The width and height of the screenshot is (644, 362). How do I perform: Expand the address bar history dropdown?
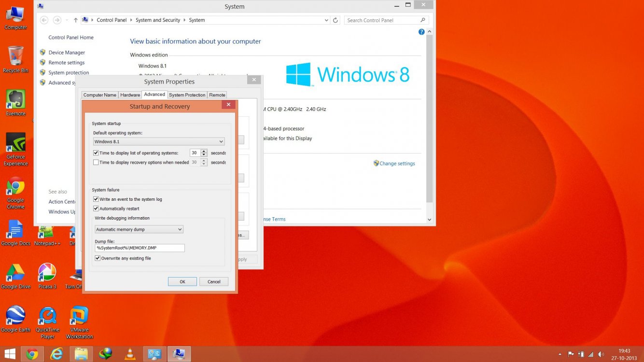(x=326, y=20)
